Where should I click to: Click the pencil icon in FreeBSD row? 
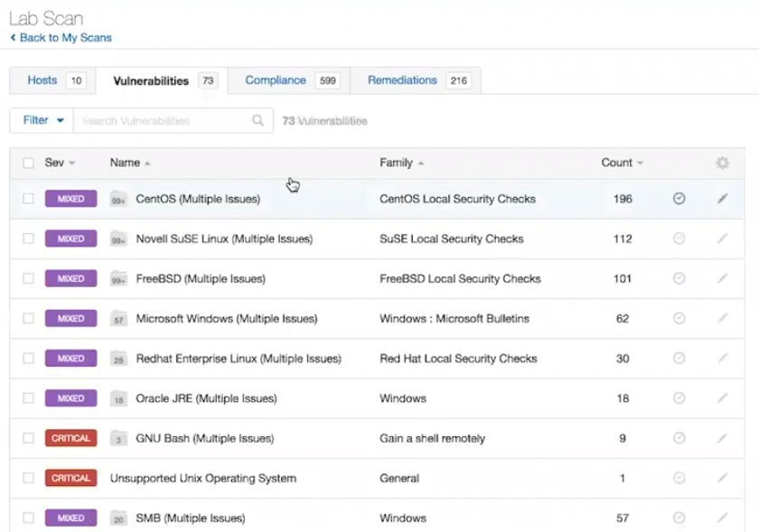(722, 278)
